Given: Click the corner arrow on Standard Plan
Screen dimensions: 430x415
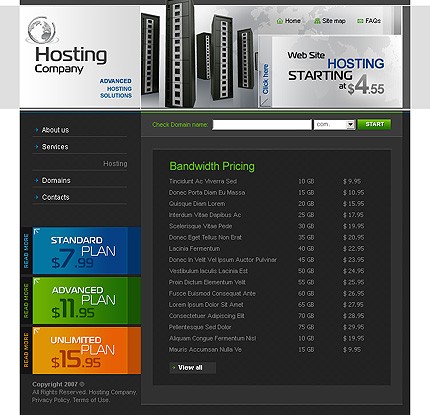Looking at the screenshot, I should tap(37, 231).
